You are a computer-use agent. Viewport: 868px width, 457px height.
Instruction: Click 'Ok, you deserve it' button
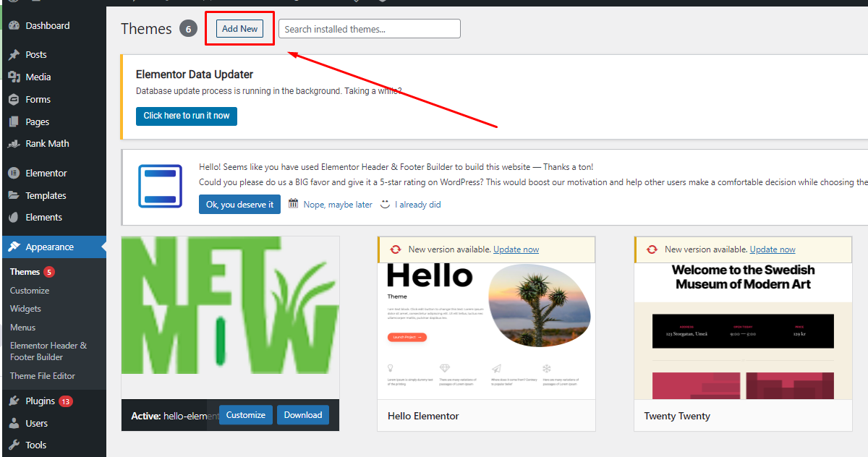tap(239, 205)
